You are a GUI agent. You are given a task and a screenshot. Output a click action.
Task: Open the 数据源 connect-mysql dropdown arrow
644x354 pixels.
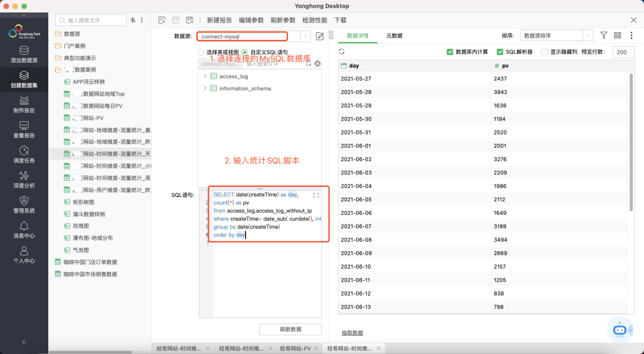(x=305, y=36)
